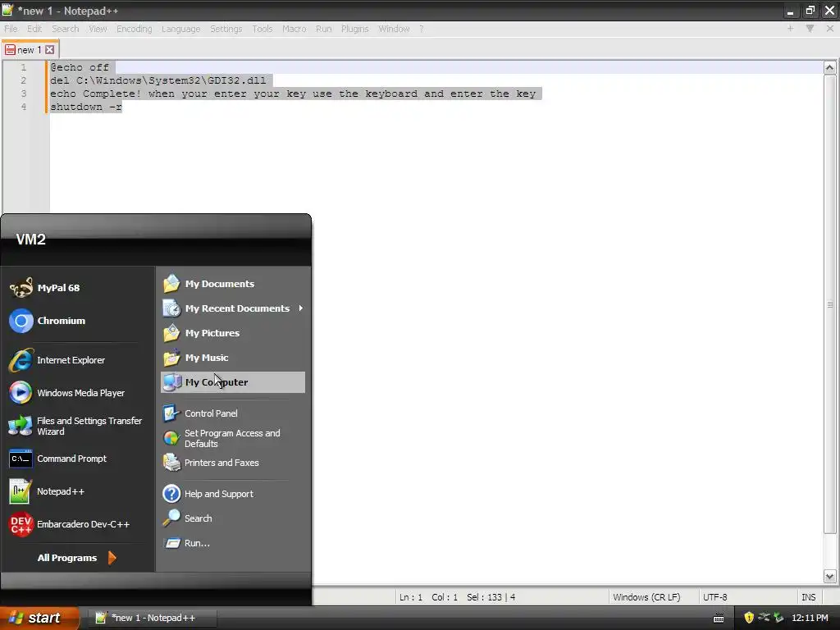Open My Computer
840x630 pixels.
pyautogui.click(x=232, y=382)
